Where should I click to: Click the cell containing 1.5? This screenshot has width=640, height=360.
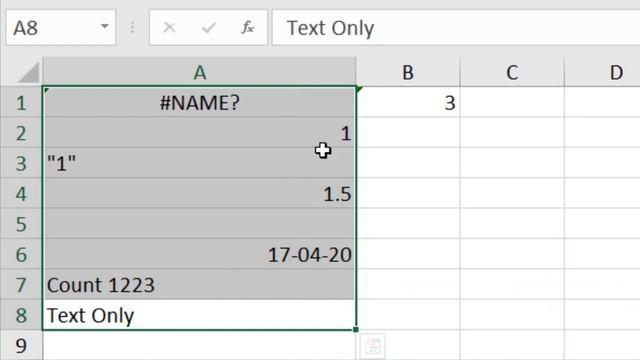tap(200, 193)
